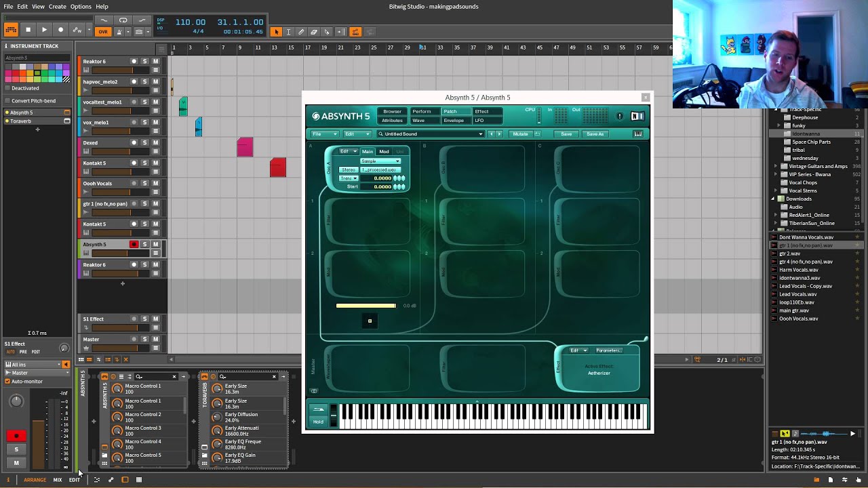Click the global Record button
The width and height of the screenshot is (868, 488).
click(60, 30)
